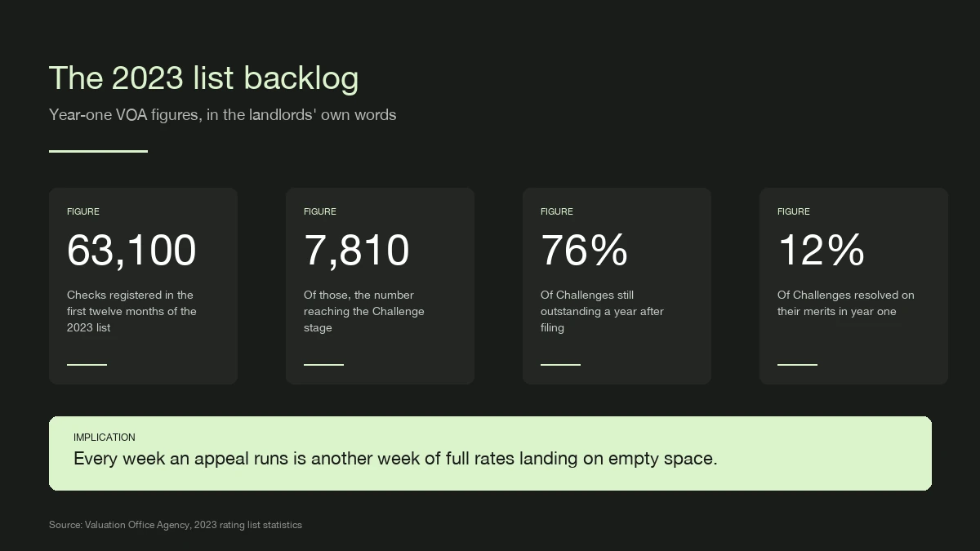
Task: Click the '63,100' statistic figure
Action: pos(131,251)
